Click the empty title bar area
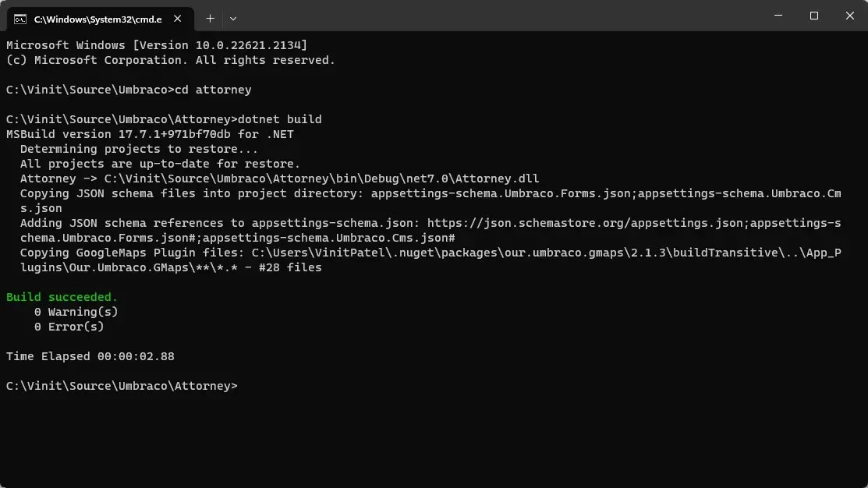This screenshot has width=868, height=488. (499, 16)
